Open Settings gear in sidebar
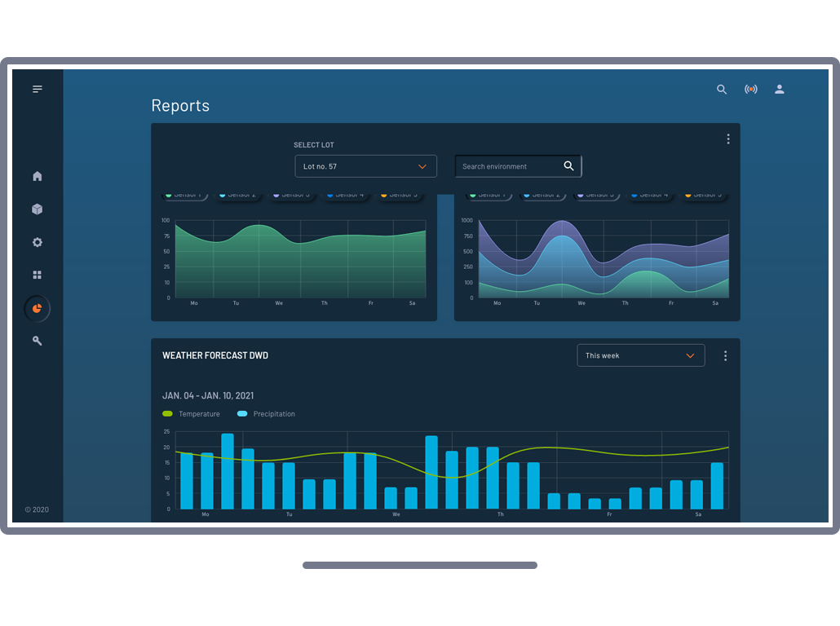Image resolution: width=840 pixels, height=626 pixels. pos(38,242)
